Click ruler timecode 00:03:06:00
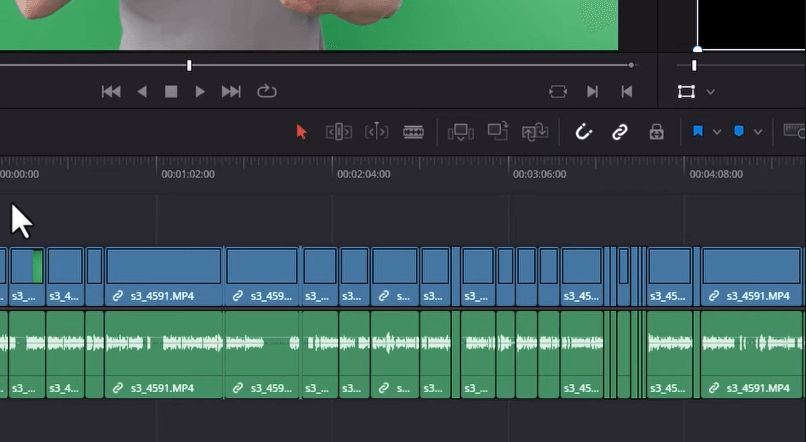806x442 pixels. (540, 174)
